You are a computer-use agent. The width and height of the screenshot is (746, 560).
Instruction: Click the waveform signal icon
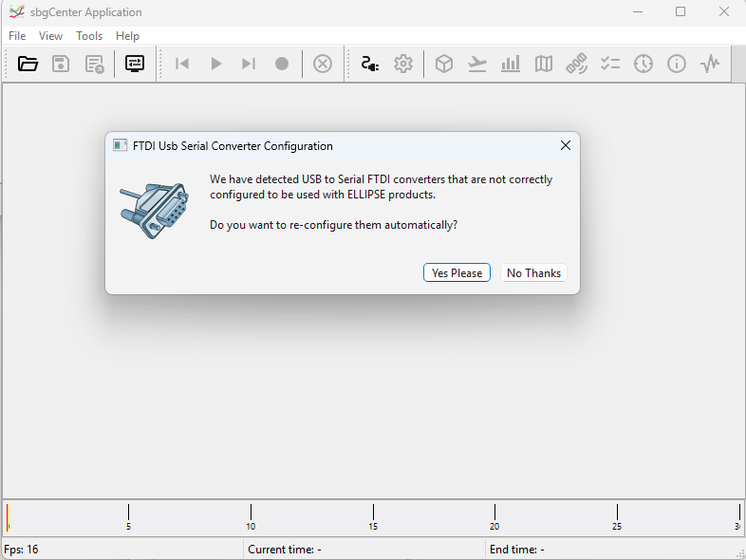[x=710, y=64]
